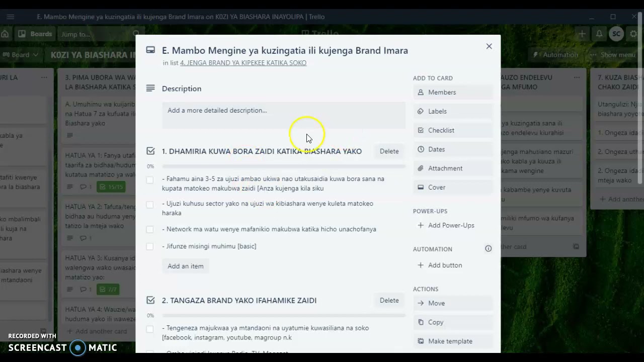Open the hamburger menu in the title bar
This screenshot has height=362, width=644.
point(11,17)
